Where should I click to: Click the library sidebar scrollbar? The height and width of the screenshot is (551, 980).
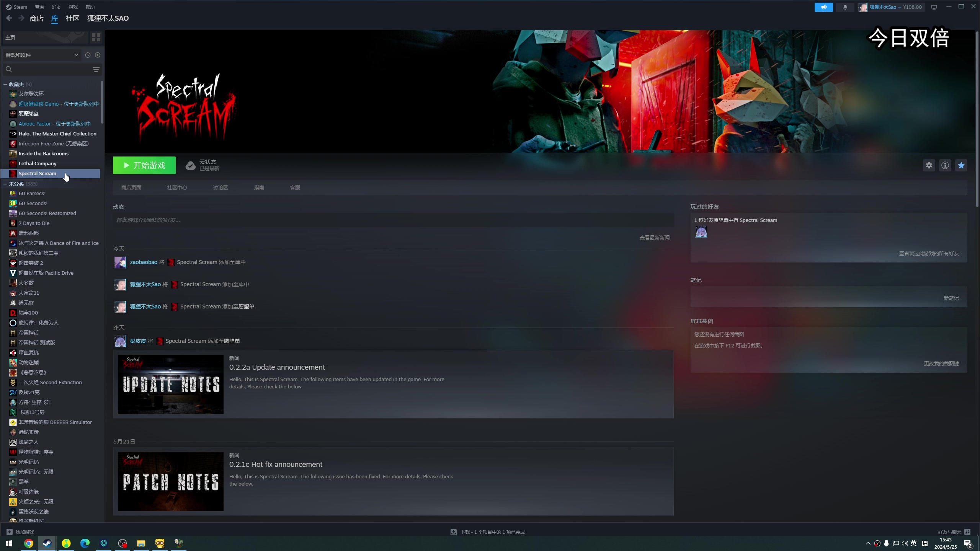click(x=102, y=102)
